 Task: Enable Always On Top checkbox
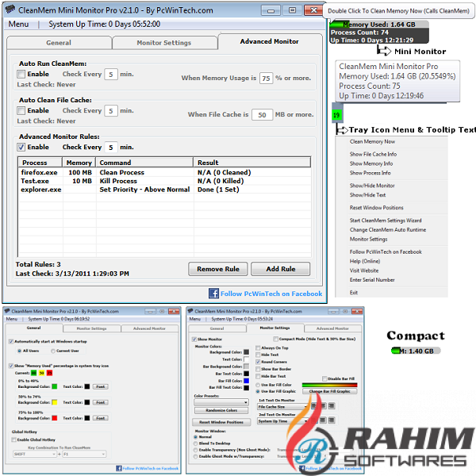coord(258,348)
